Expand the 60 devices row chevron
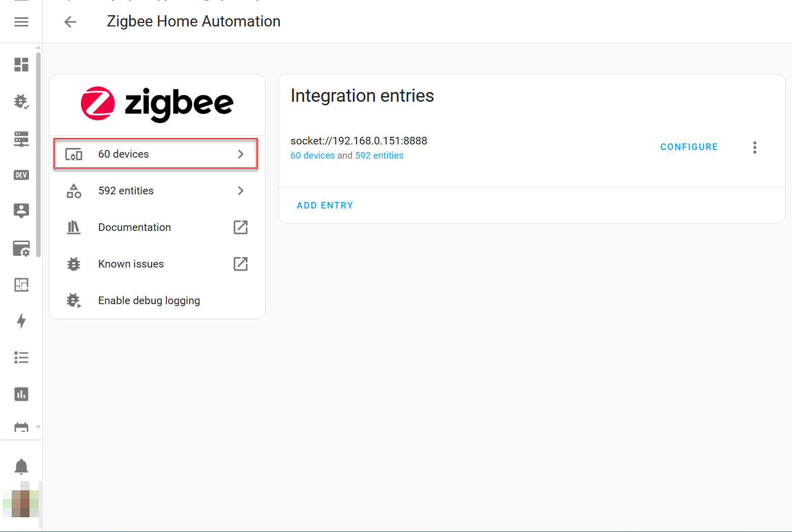 pyautogui.click(x=241, y=154)
